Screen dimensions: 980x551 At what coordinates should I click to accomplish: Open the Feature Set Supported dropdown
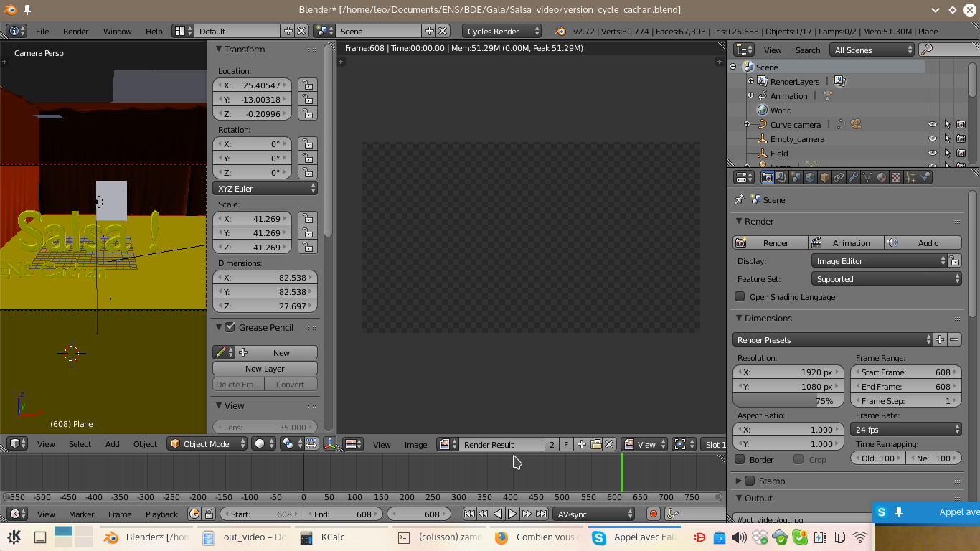pos(887,279)
